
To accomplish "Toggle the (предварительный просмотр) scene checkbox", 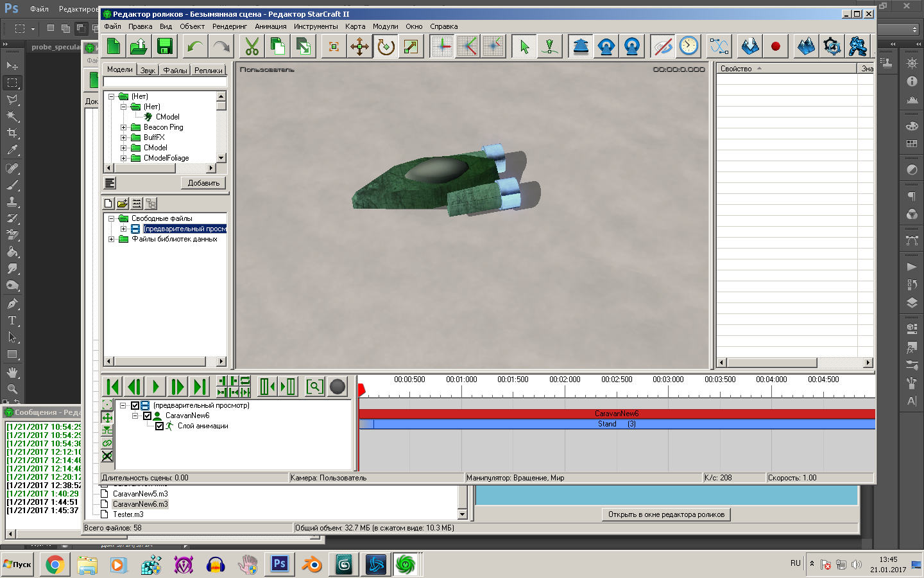I will point(135,406).
